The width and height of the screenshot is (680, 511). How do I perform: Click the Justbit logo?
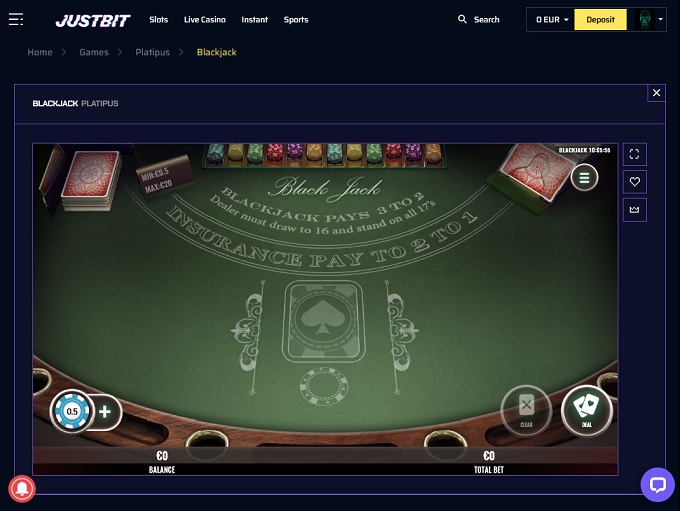click(93, 20)
